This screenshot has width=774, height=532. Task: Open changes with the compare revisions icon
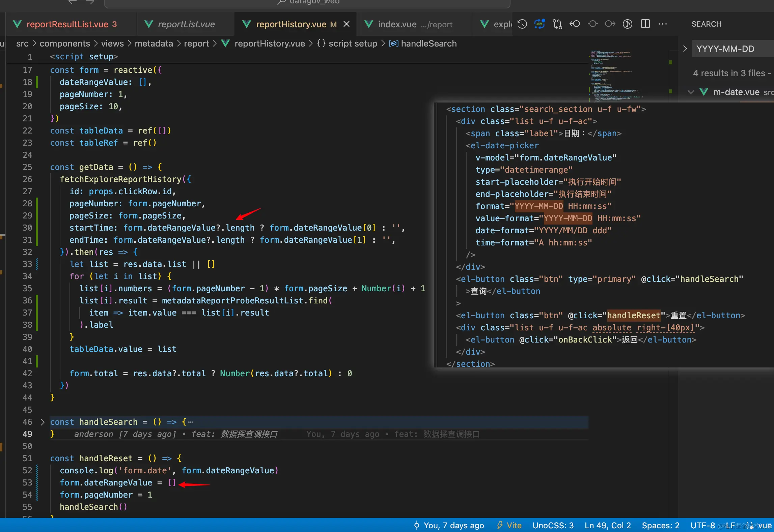(x=557, y=24)
